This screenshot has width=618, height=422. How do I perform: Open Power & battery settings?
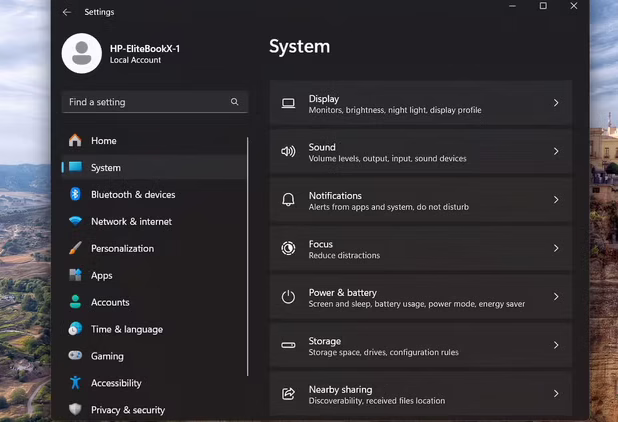tap(420, 297)
